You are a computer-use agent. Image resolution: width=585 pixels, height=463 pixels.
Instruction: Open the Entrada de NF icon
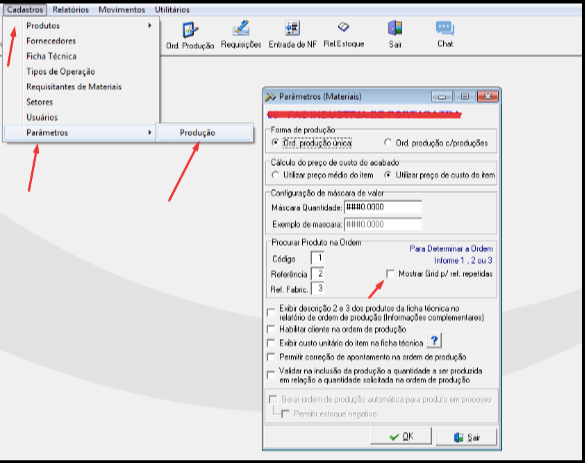(292, 28)
